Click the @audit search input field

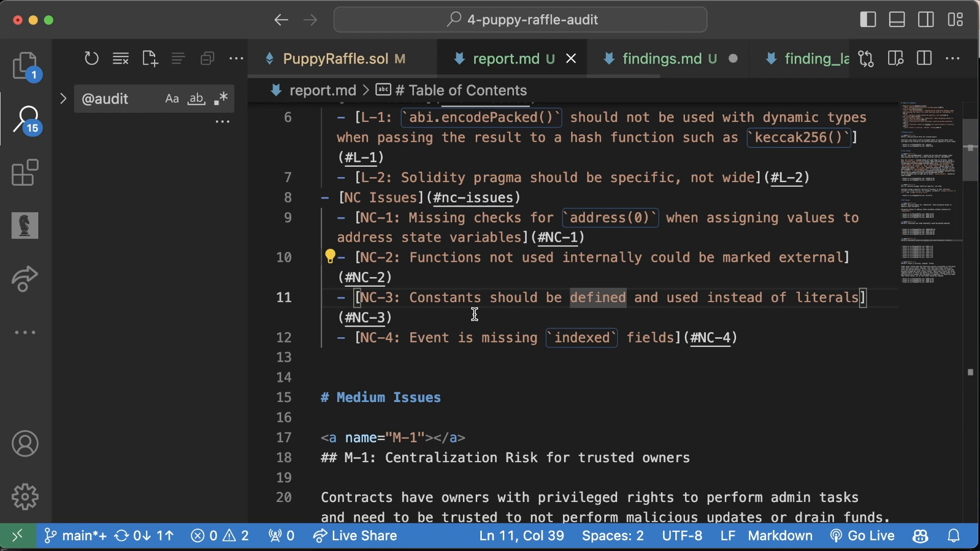120,98
